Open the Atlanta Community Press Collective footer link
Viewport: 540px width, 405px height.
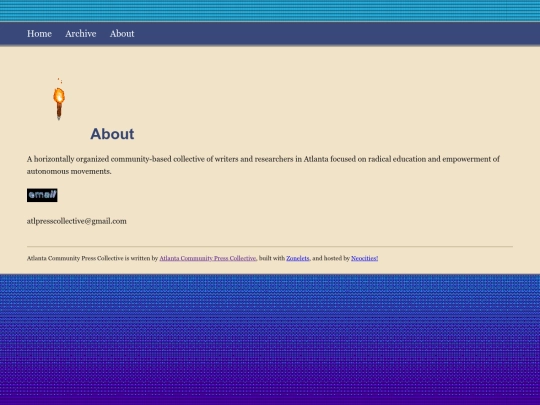point(208,258)
